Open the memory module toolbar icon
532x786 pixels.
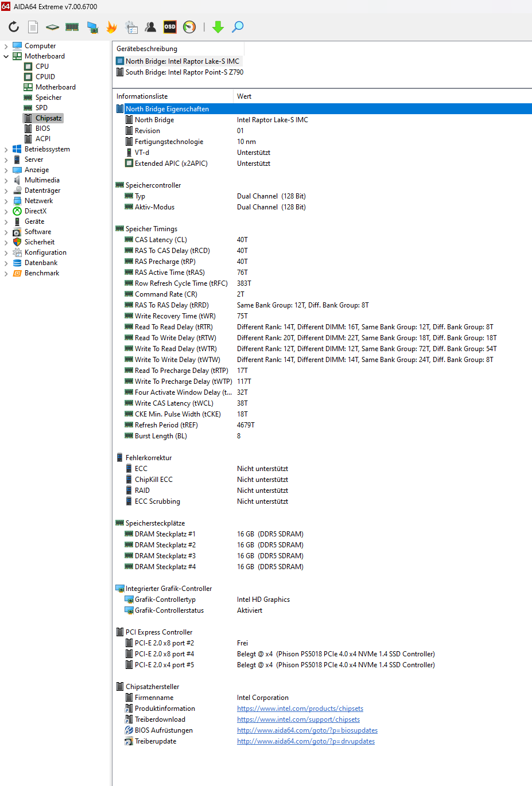pyautogui.click(x=72, y=26)
